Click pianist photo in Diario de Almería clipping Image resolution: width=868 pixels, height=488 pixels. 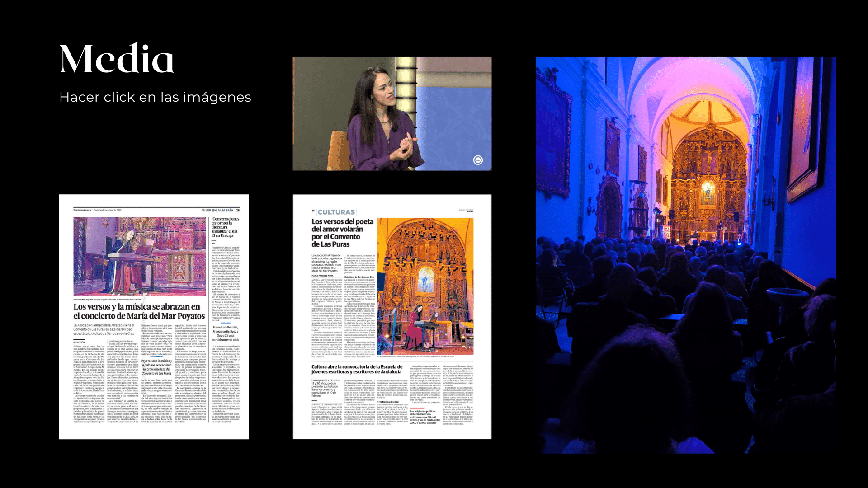click(139, 256)
